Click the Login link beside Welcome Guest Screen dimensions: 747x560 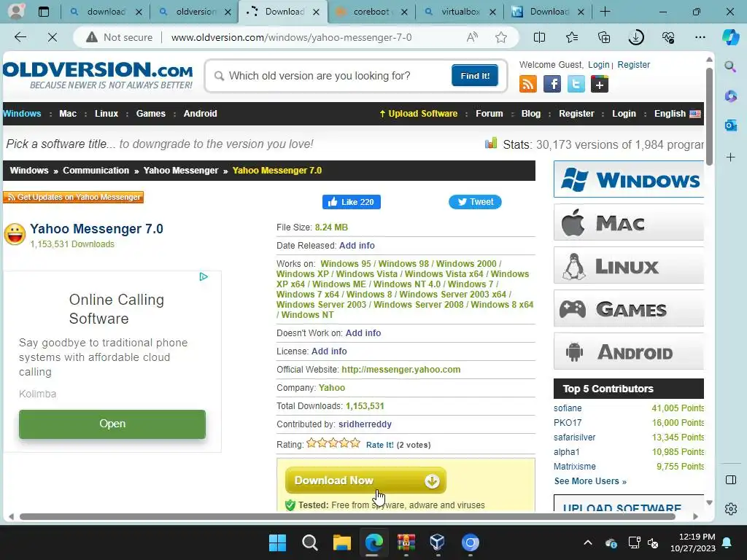coord(598,65)
